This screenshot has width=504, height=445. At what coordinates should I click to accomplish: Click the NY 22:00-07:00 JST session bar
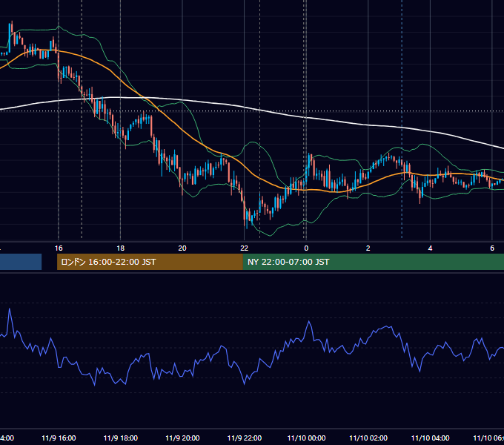point(373,262)
